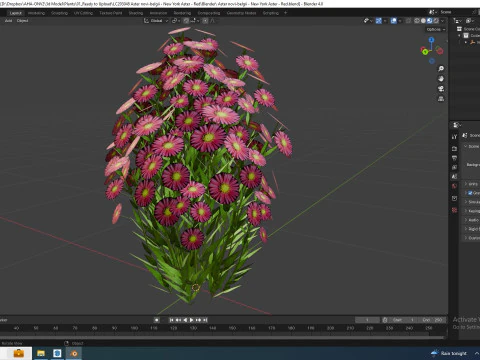Toggle the camera view icon

coord(441,89)
